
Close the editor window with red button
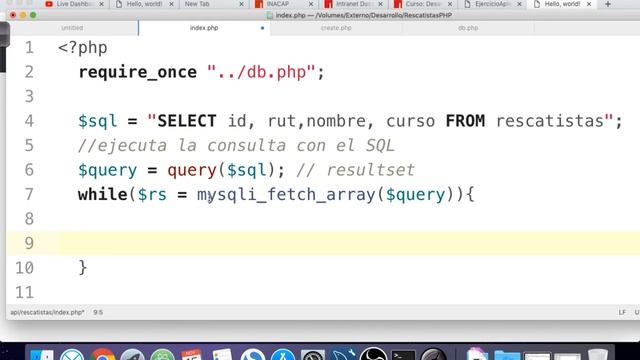[13, 15]
